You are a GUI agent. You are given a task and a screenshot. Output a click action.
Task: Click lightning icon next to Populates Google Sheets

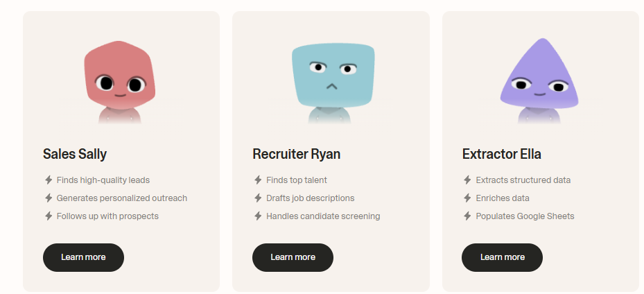click(467, 216)
